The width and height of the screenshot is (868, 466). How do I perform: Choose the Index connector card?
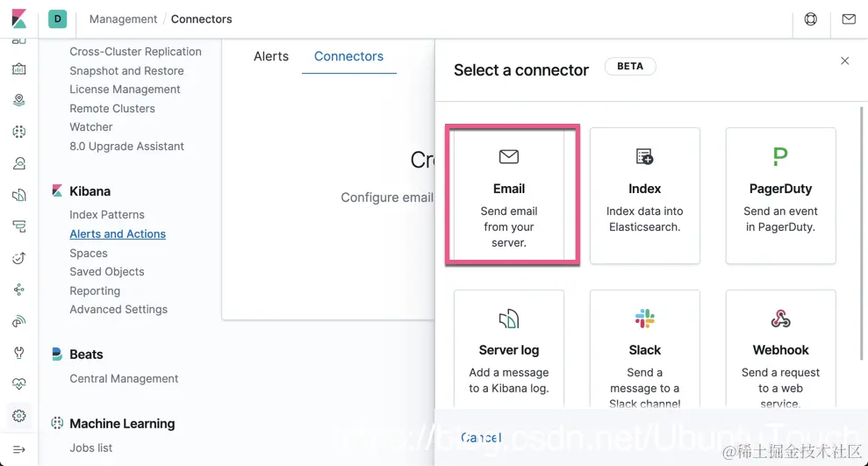tap(645, 196)
